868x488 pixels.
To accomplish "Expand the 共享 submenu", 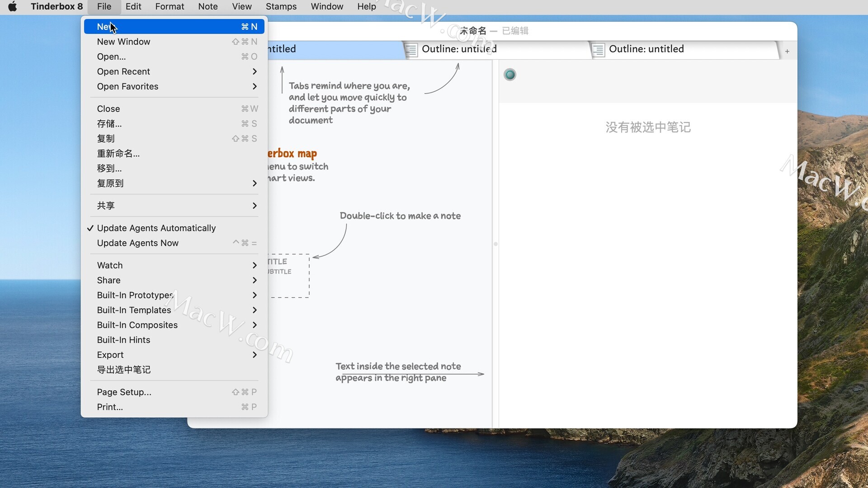I will tap(174, 206).
